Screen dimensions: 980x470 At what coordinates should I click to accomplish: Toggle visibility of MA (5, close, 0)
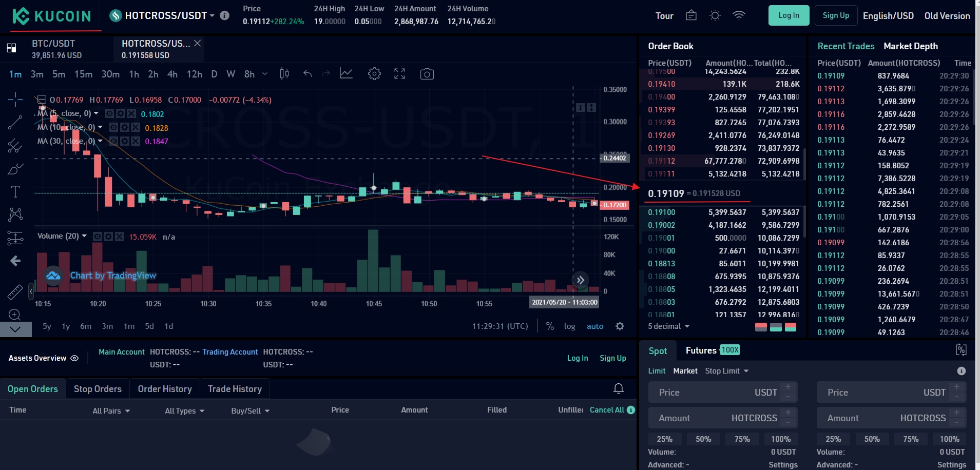click(109, 113)
